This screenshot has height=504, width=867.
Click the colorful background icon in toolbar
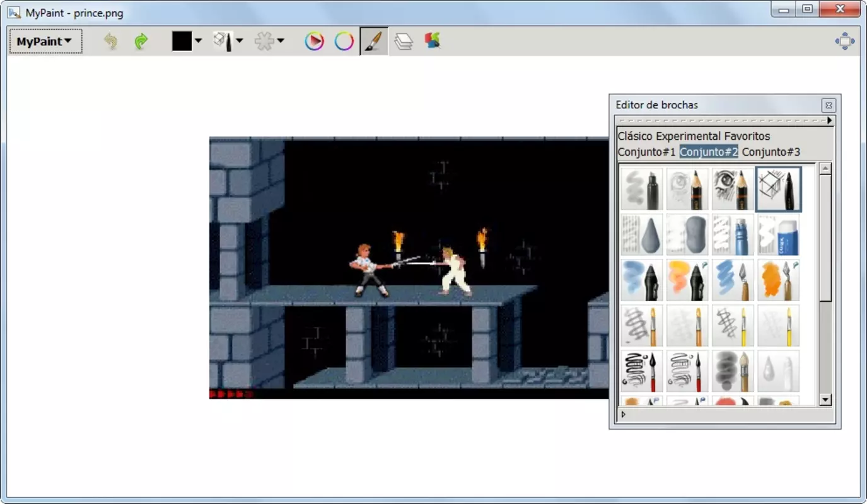point(433,41)
